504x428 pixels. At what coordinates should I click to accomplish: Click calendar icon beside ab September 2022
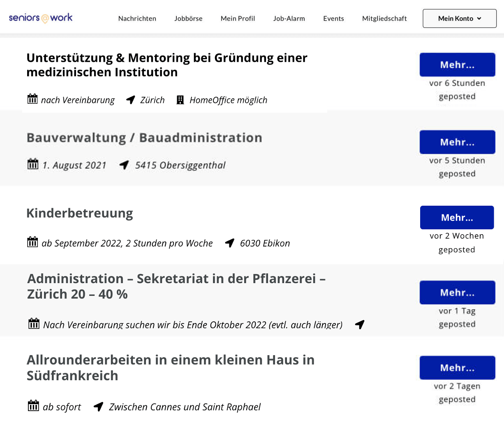32,242
